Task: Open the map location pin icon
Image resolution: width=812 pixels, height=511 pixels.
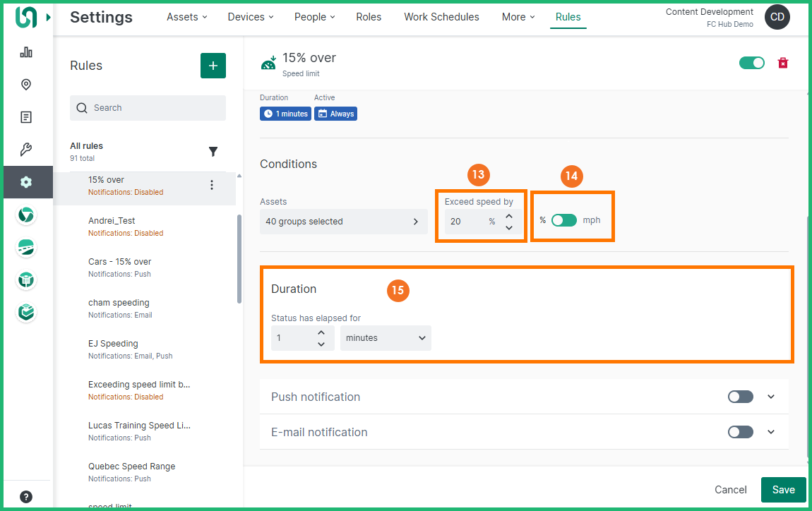Action: tap(26, 85)
